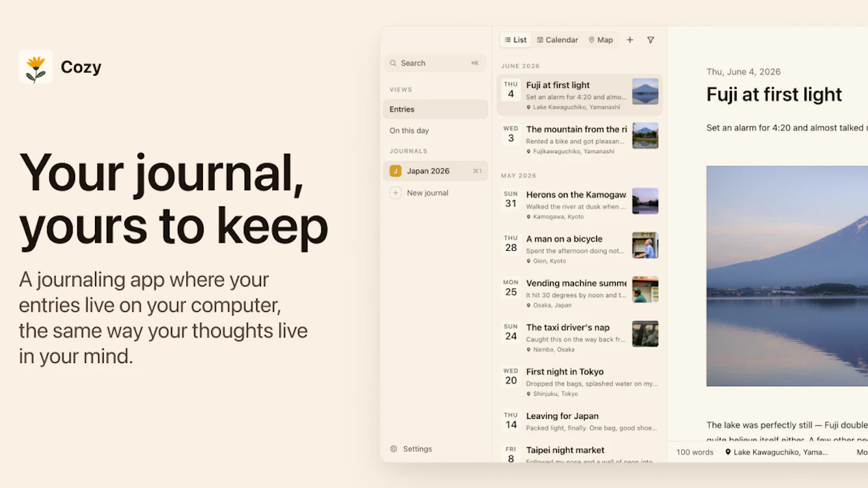Viewport: 868px width, 488px height.
Task: Click the A man on a bicycle thumbnail
Action: coord(645,245)
